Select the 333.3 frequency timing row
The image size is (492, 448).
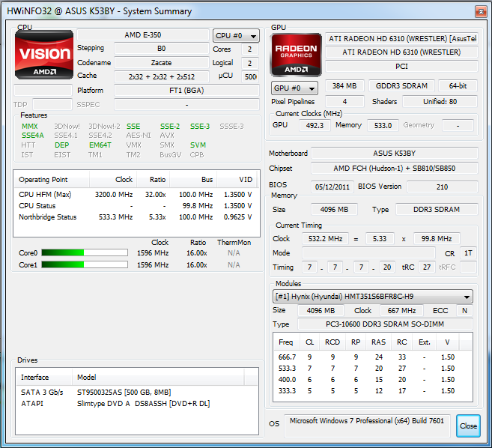pyautogui.click(x=373, y=391)
